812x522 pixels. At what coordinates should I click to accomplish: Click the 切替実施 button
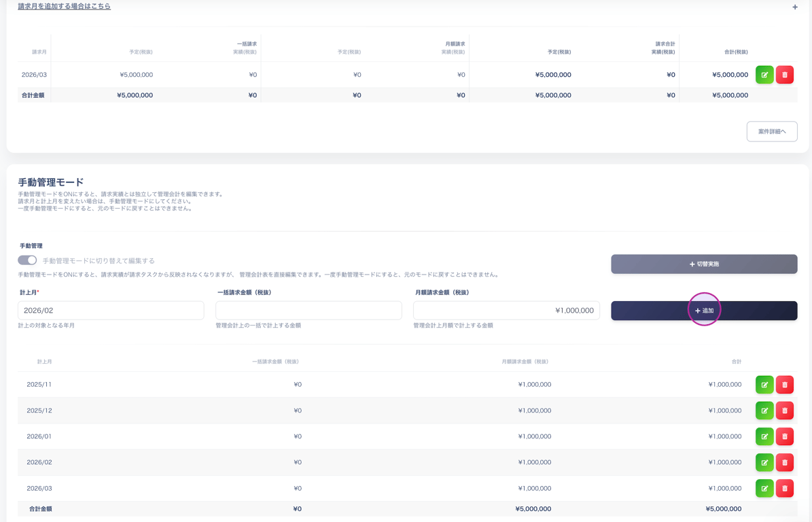(704, 264)
